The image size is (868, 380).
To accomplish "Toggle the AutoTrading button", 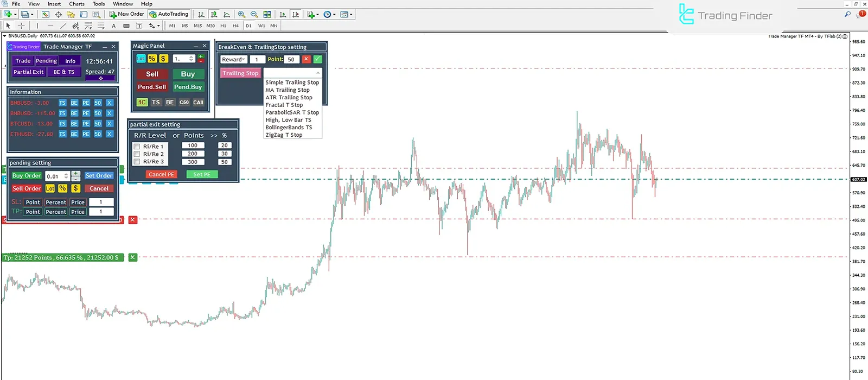I will pos(169,14).
